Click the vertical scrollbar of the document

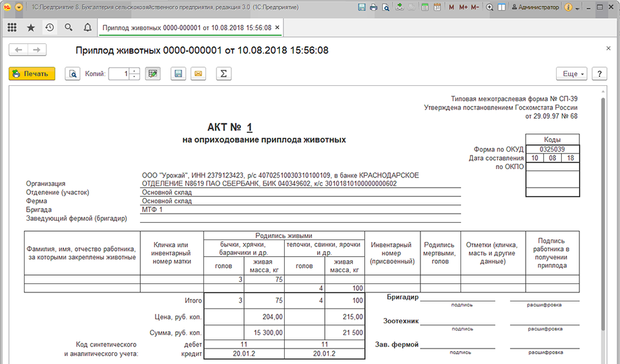click(603, 214)
